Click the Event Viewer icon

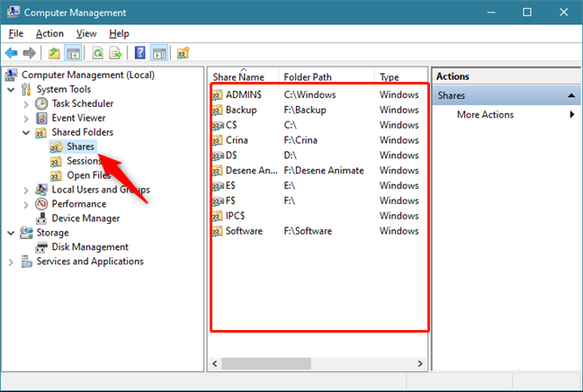pyautogui.click(x=41, y=118)
